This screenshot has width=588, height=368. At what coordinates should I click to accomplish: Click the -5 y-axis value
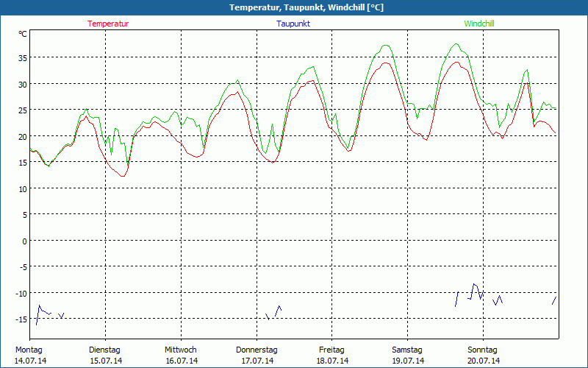(x=24, y=267)
